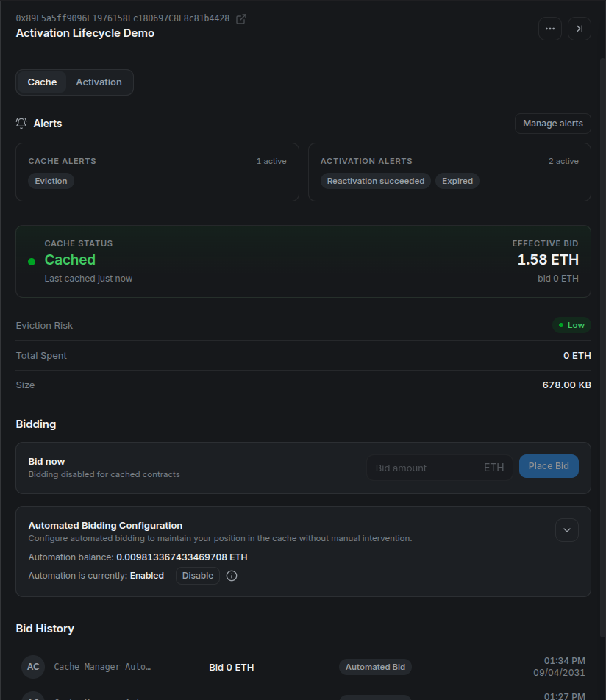Click the 1 active cache alerts count
The height and width of the screenshot is (700, 606).
[271, 161]
